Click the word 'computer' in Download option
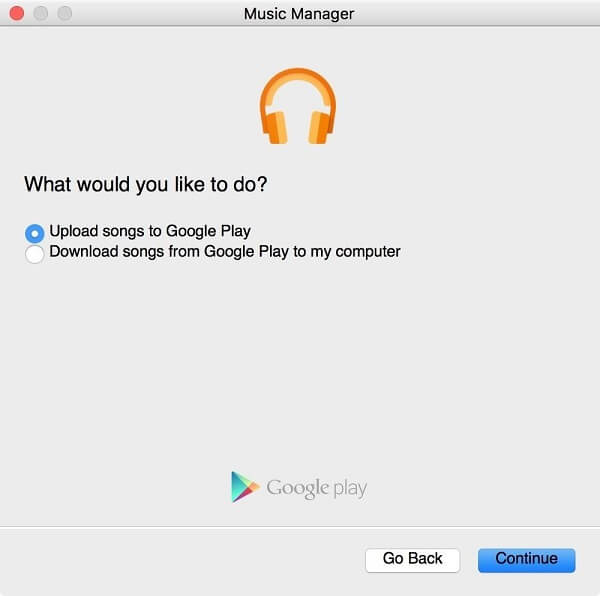 tap(368, 252)
